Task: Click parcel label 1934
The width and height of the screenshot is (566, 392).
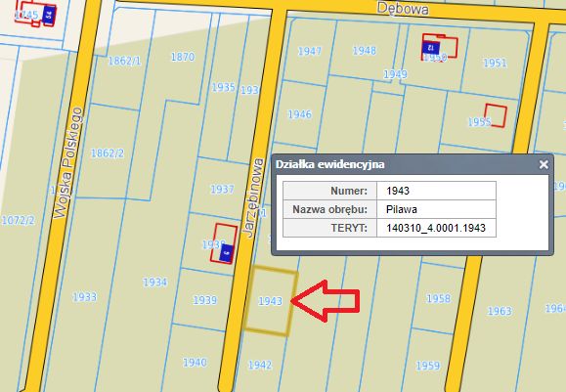Action: pyautogui.click(x=154, y=282)
